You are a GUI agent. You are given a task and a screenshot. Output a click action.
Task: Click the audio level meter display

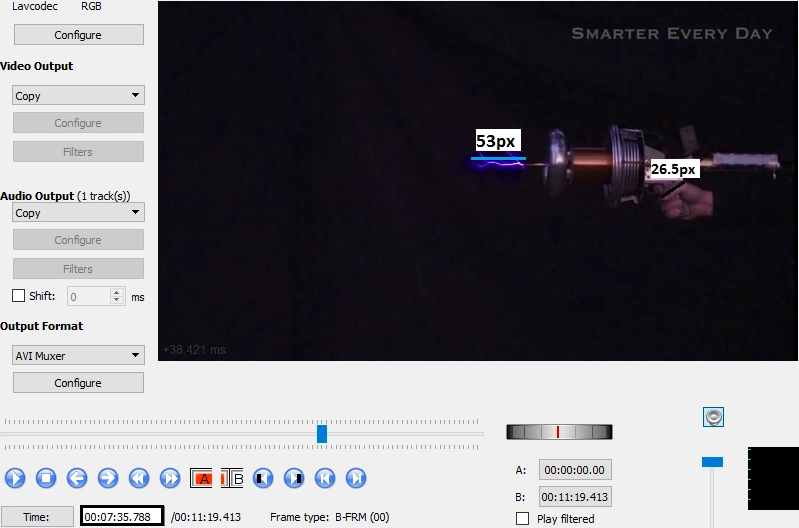773,478
